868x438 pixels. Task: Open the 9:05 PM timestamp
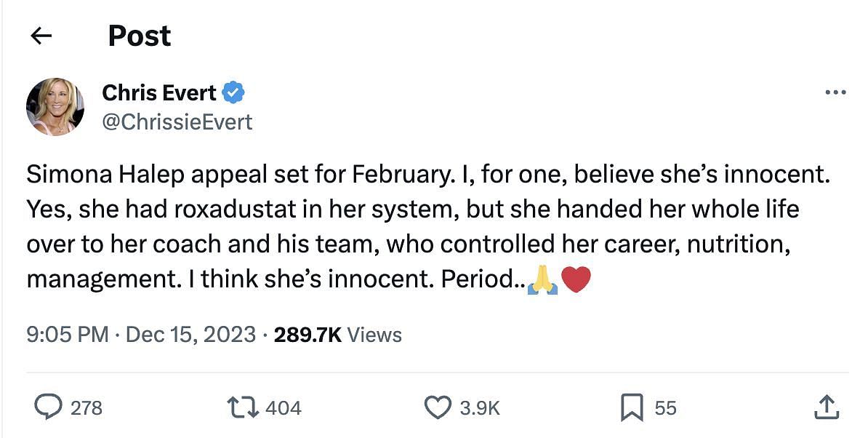click(x=68, y=335)
